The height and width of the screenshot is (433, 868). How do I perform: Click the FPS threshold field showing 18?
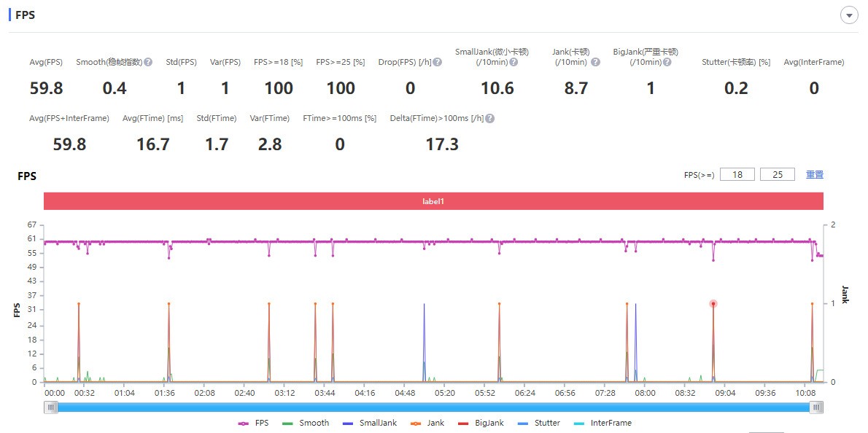coord(737,175)
